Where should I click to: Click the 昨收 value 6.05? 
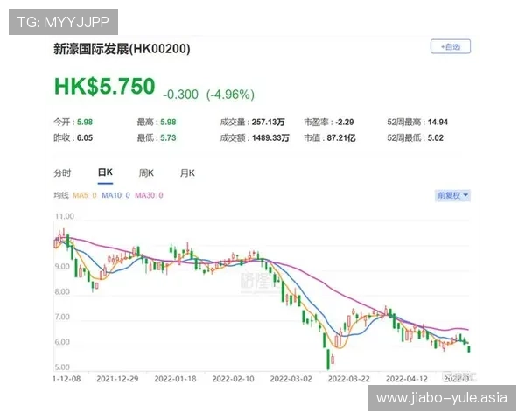click(x=85, y=137)
